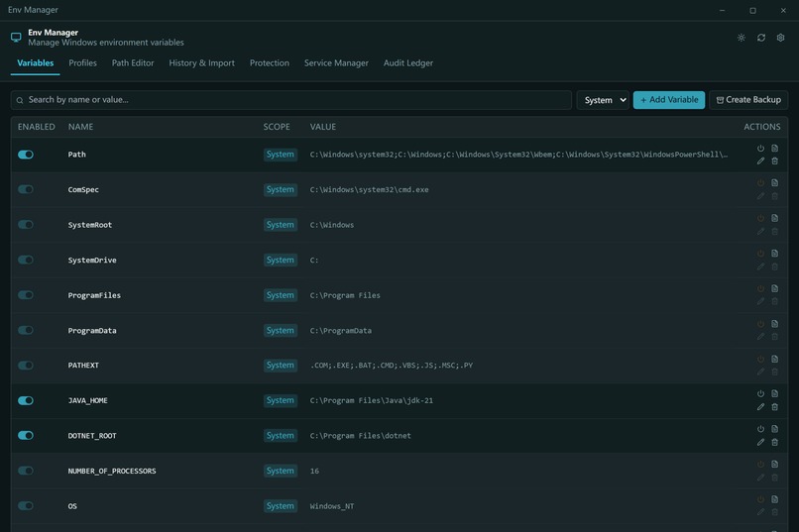Viewport: 799px width, 532px height.
Task: Disable the DOTNET_ROOT variable switch
Action: click(x=26, y=435)
